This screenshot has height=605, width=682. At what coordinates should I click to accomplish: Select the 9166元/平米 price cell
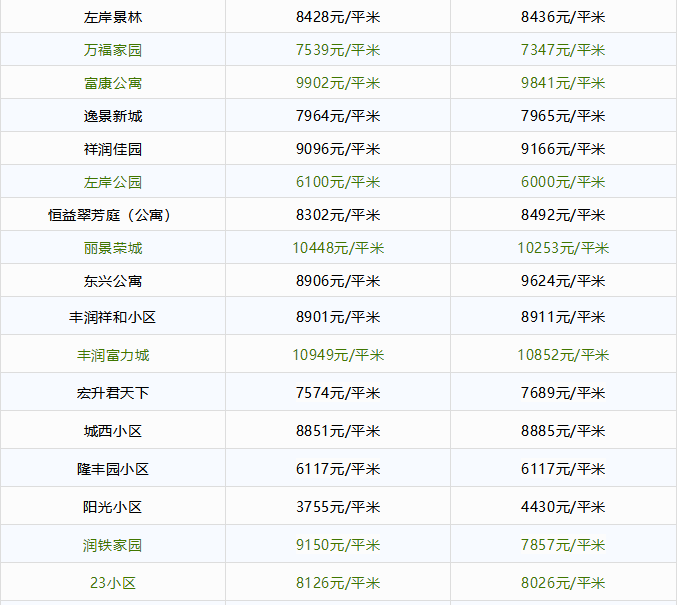563,149
